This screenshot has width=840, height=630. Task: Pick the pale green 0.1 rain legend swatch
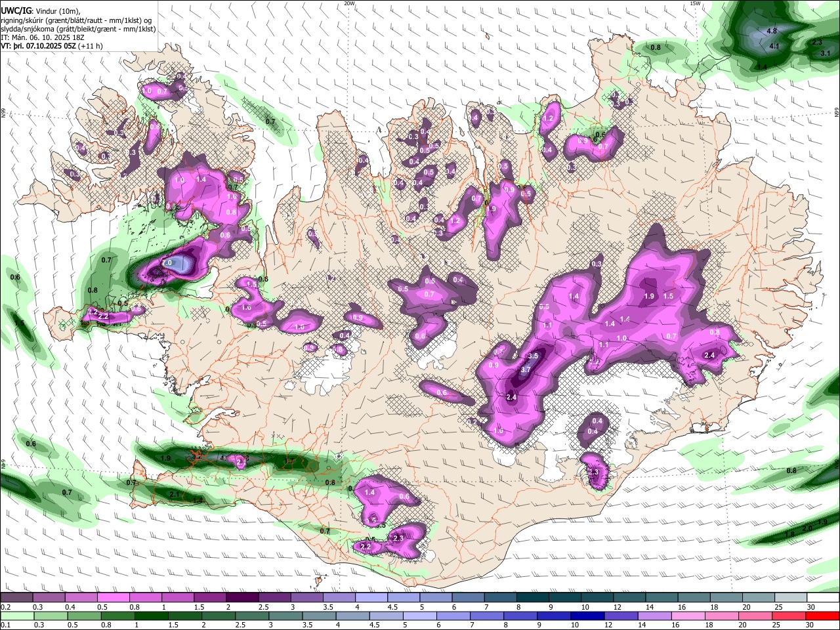[17, 616]
